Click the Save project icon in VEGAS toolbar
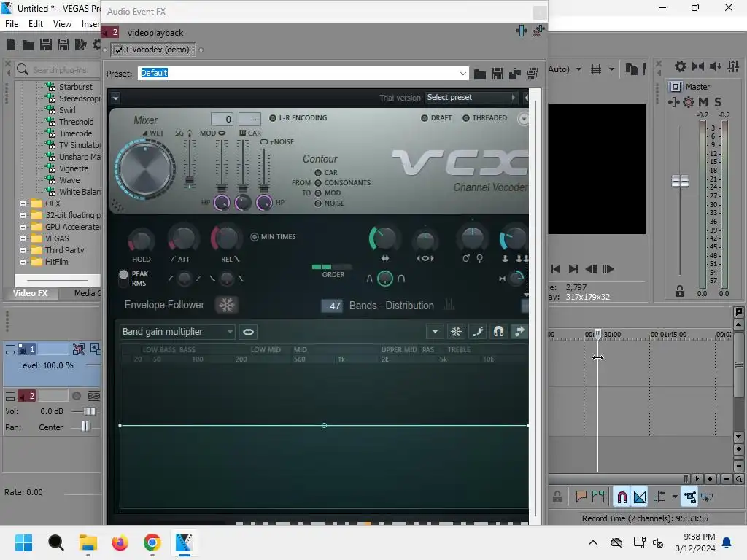This screenshot has height=560, width=747. click(x=46, y=44)
